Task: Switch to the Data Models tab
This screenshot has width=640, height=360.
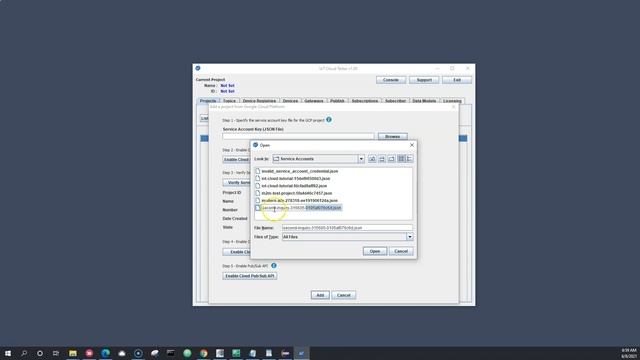Action: click(424, 101)
